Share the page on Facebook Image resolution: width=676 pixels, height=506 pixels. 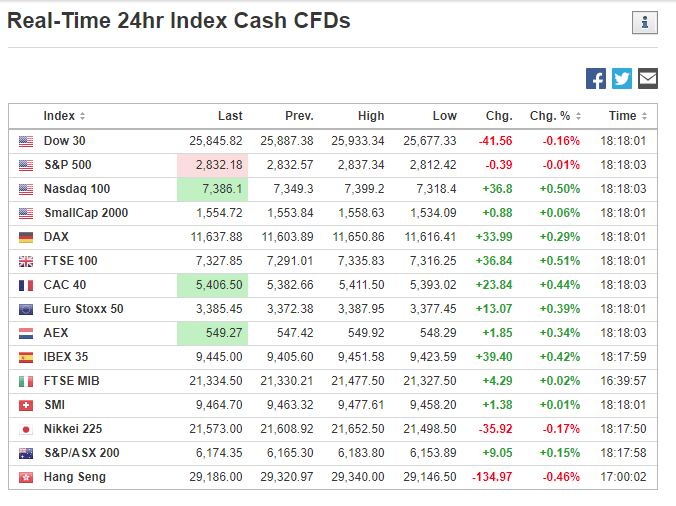click(596, 78)
